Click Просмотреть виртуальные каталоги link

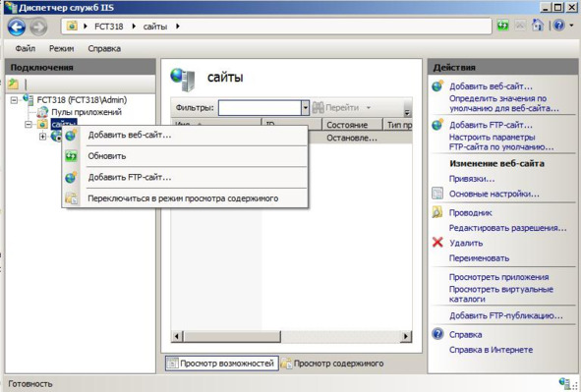coord(501,294)
